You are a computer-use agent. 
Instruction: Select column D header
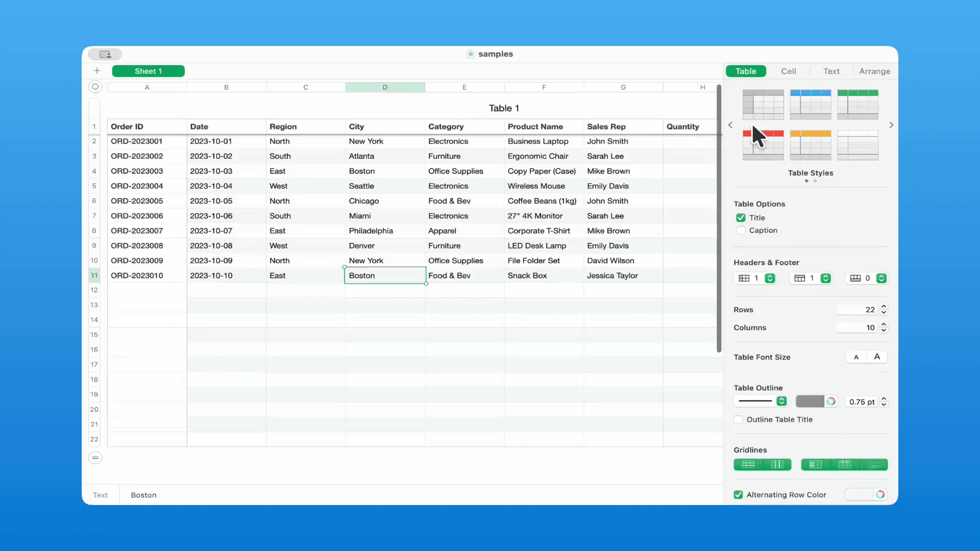click(385, 87)
